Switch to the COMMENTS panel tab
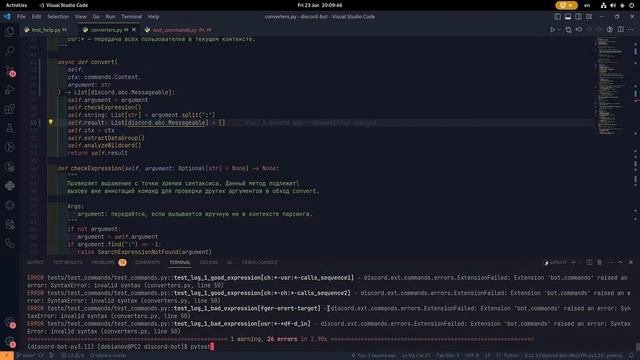The image size is (640, 360). click(147, 262)
